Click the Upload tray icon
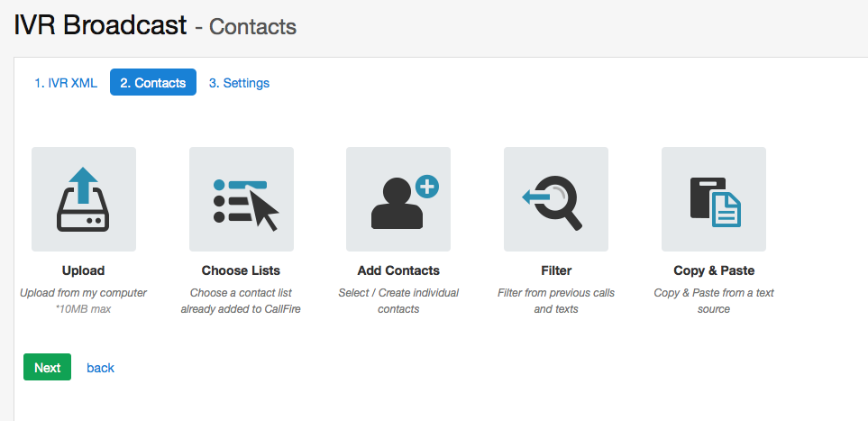 (x=84, y=199)
